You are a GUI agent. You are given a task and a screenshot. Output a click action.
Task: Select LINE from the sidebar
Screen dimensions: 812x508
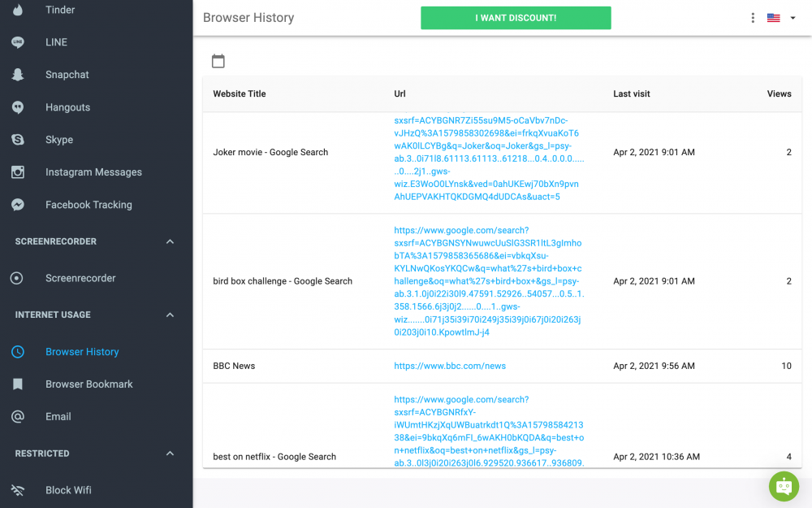click(x=57, y=42)
